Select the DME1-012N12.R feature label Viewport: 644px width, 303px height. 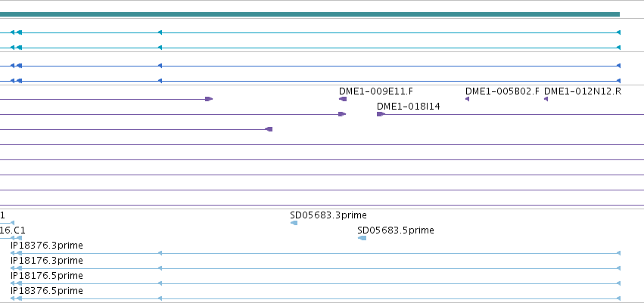tap(583, 91)
